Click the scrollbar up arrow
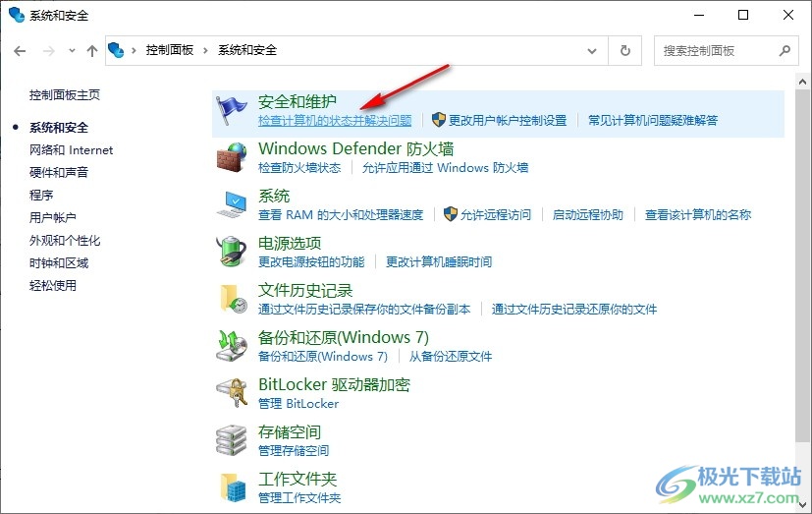Viewport: 812px width, 514px height. coord(802,82)
